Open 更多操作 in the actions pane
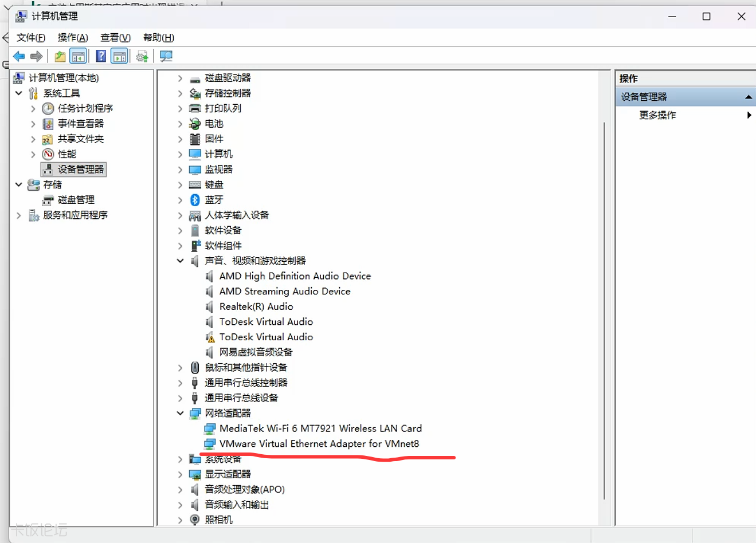The width and height of the screenshot is (756, 543). pos(657,115)
